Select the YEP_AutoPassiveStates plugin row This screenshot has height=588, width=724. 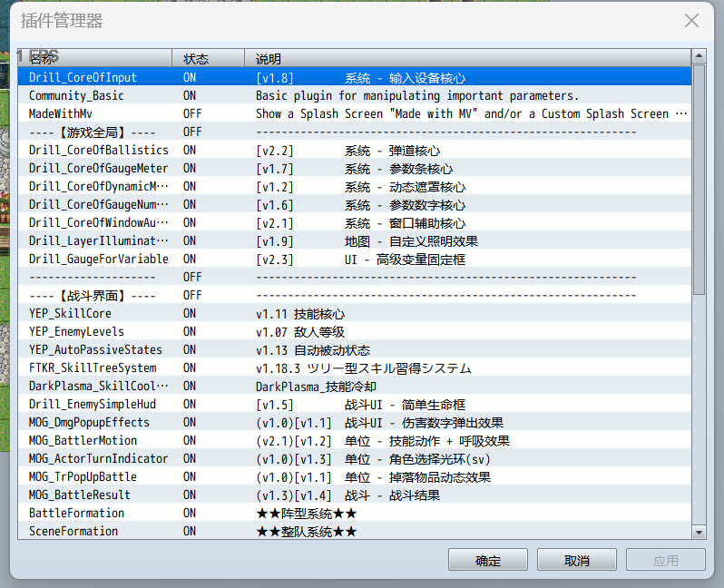coord(355,349)
